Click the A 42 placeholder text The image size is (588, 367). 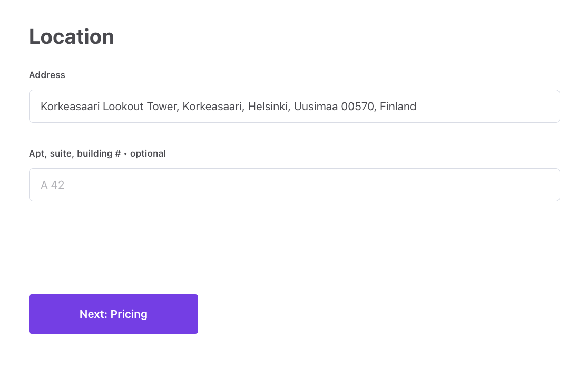pyautogui.click(x=52, y=185)
